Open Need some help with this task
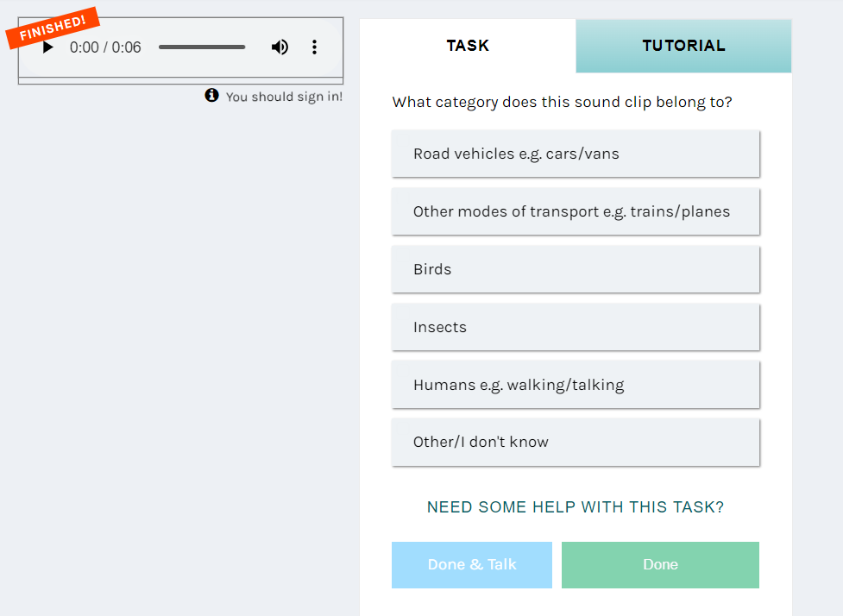The height and width of the screenshot is (616, 843). tap(576, 507)
